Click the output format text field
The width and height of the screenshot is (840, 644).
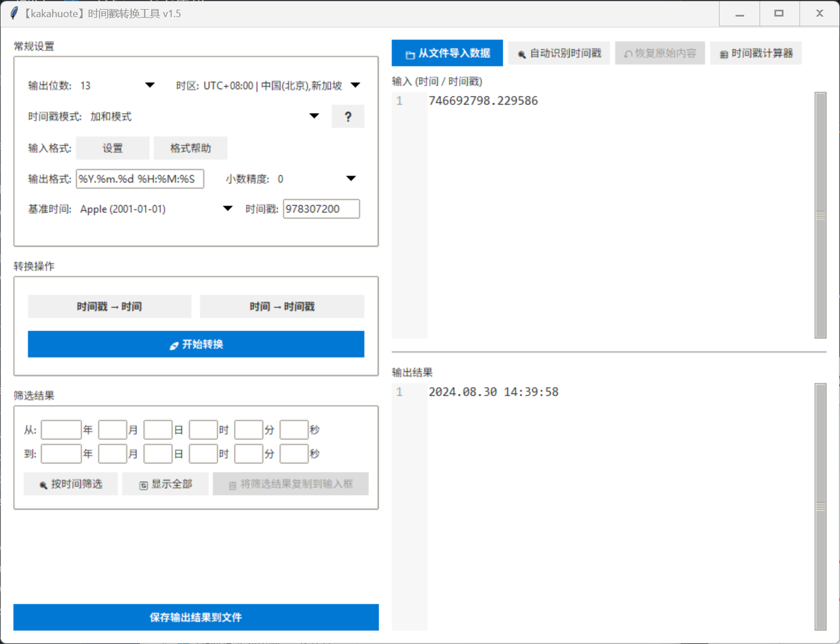coord(140,179)
